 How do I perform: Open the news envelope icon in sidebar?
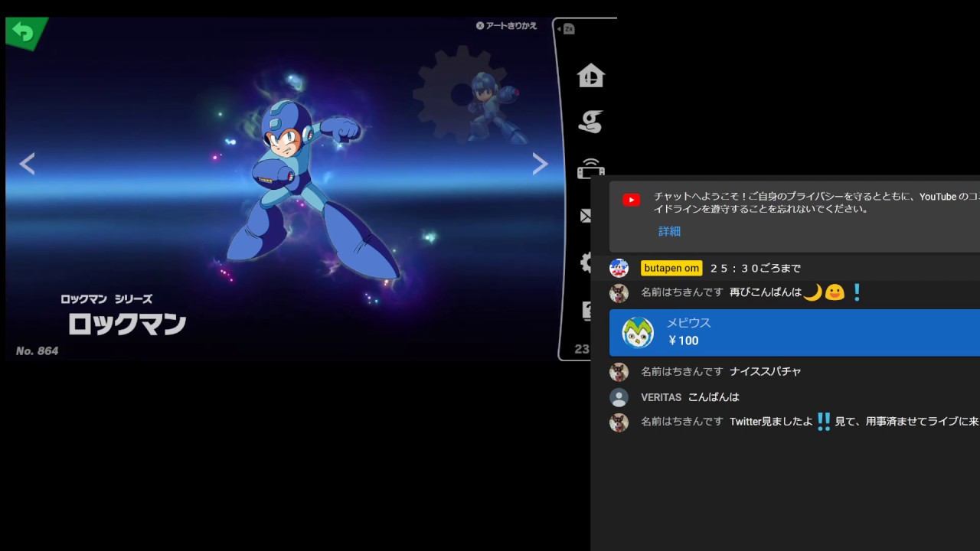[586, 216]
